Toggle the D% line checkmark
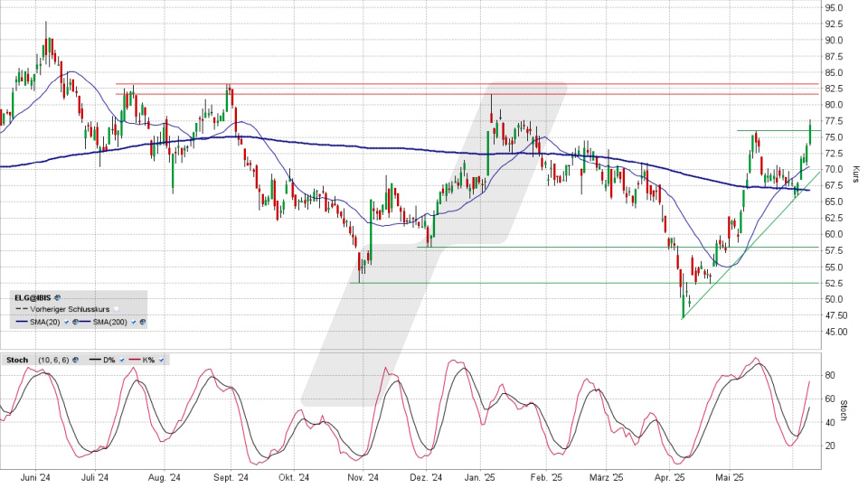 [122, 361]
